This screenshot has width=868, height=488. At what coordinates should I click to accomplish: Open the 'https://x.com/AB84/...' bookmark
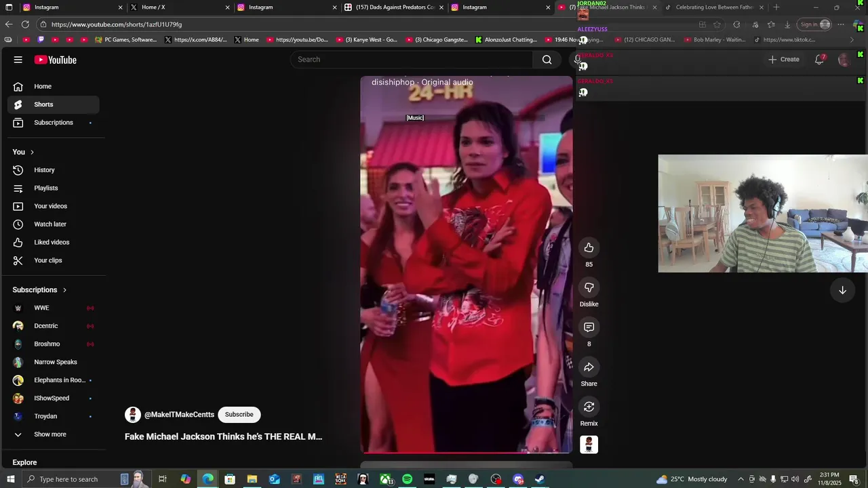point(196,40)
